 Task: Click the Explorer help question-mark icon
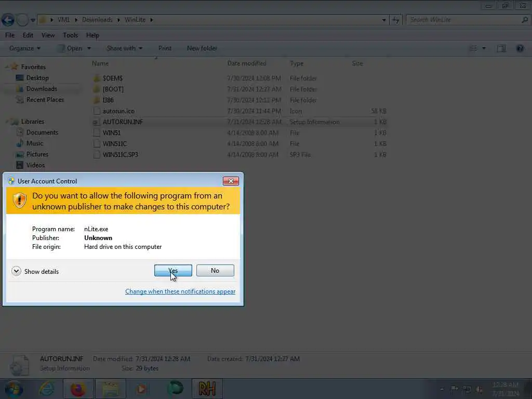pos(520,48)
